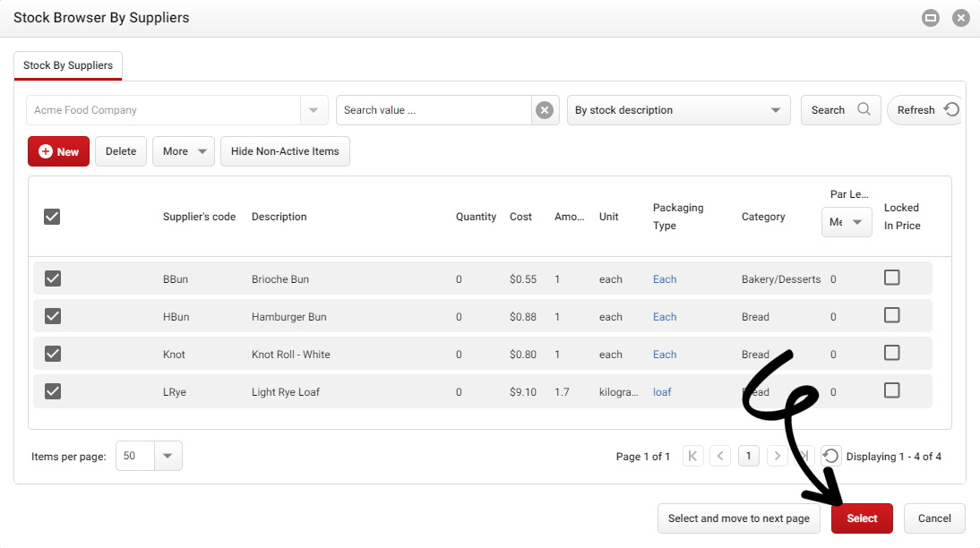Click page number 1 in pagination
Screen dimensions: 980x548
(x=749, y=456)
